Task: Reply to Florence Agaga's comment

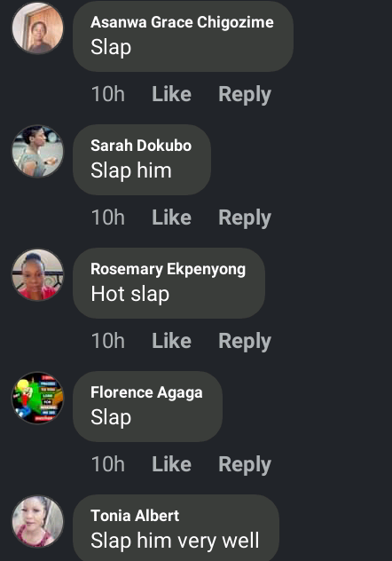Action: pyautogui.click(x=245, y=465)
